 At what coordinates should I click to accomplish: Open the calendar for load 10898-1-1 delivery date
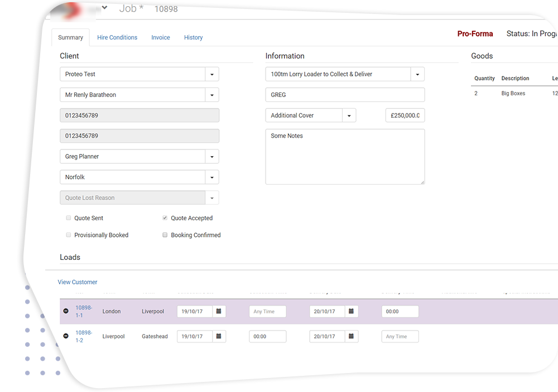[x=351, y=311]
